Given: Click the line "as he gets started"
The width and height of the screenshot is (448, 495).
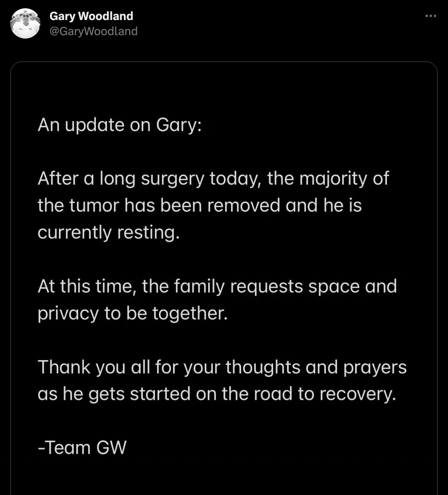Looking at the screenshot, I should pyautogui.click(x=216, y=394).
